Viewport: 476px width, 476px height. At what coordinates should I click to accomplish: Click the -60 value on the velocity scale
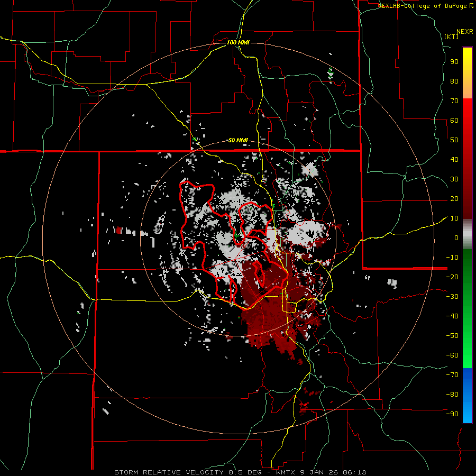point(452,355)
